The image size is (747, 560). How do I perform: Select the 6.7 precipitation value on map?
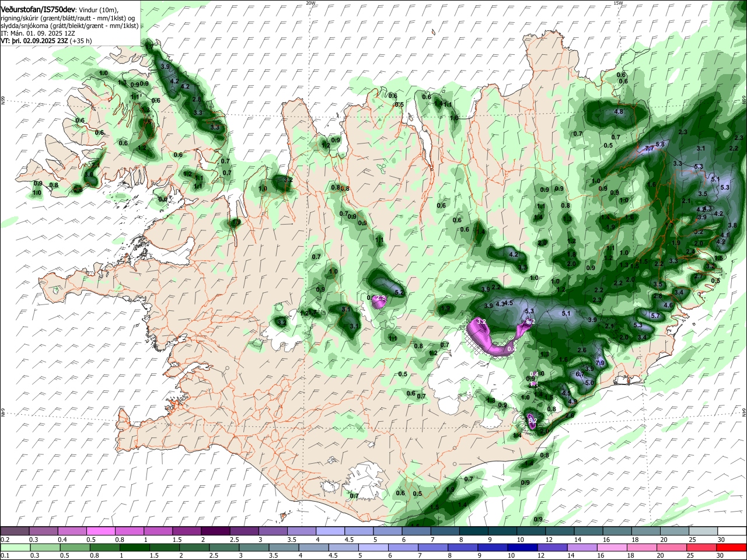[580, 374]
